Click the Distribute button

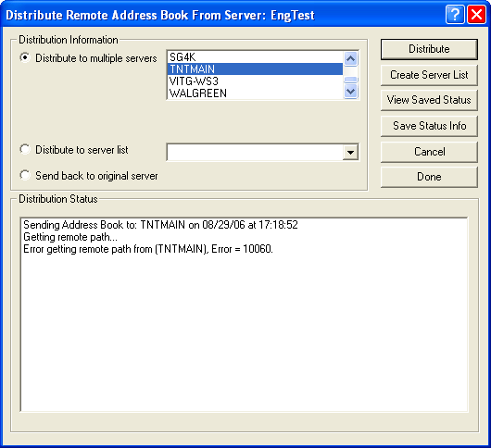[x=429, y=49]
